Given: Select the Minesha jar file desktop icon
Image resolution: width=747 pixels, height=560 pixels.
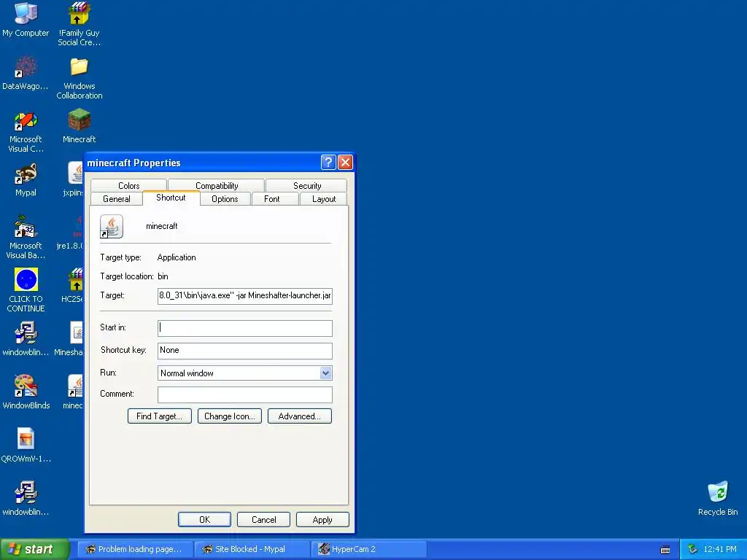Looking at the screenshot, I should [x=76, y=332].
